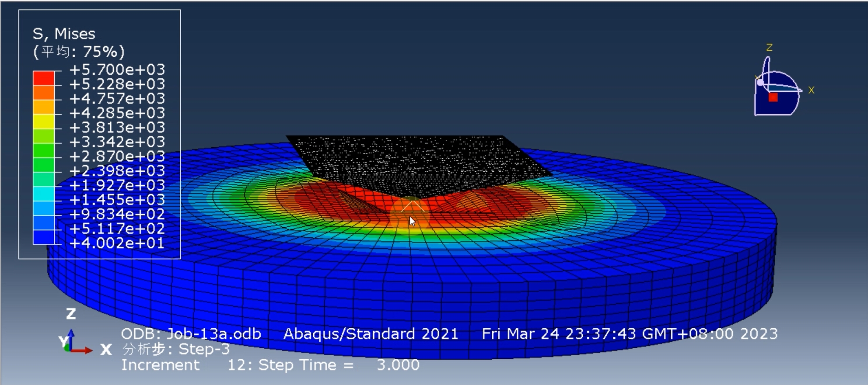The height and width of the screenshot is (385, 868).
Task: Click the legend title 'S, Mises'
Action: 64,34
